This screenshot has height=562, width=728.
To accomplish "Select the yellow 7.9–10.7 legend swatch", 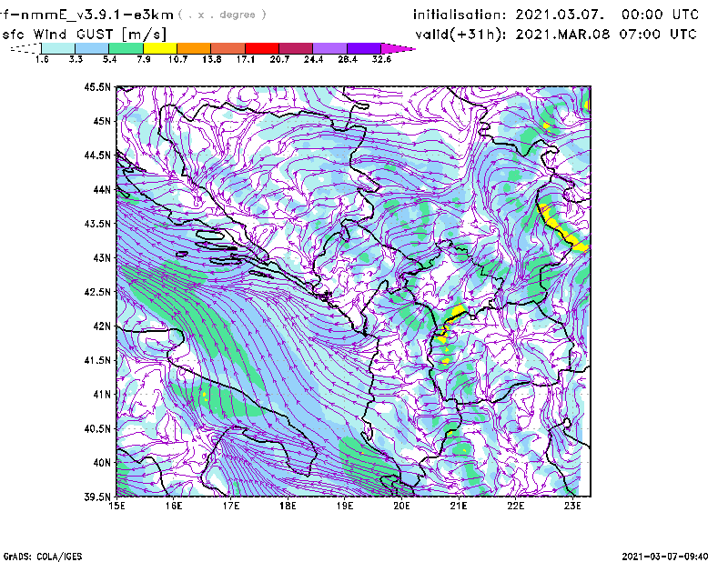I will click(x=160, y=48).
